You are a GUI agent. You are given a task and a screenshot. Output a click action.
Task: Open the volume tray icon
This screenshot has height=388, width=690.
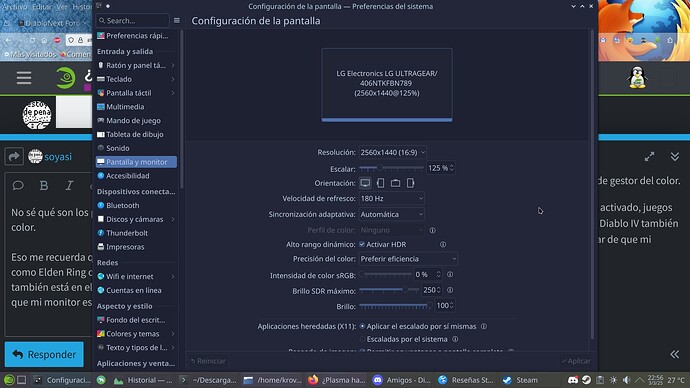pos(627,380)
